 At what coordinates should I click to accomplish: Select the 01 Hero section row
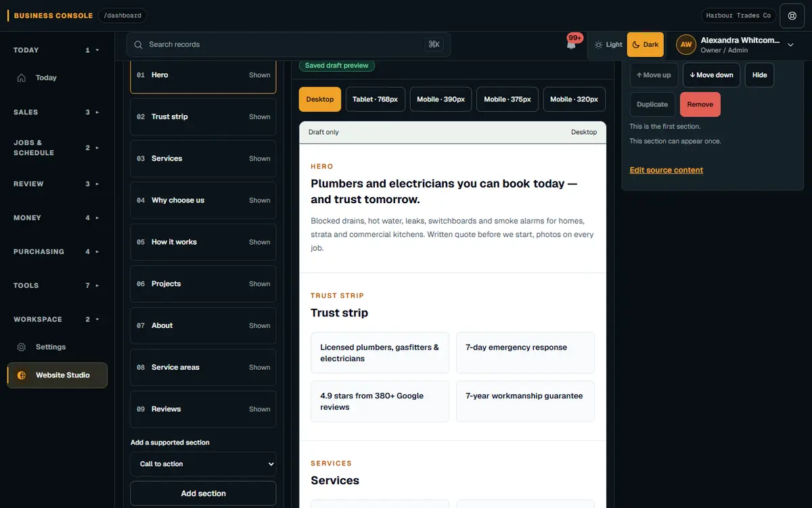tap(203, 75)
